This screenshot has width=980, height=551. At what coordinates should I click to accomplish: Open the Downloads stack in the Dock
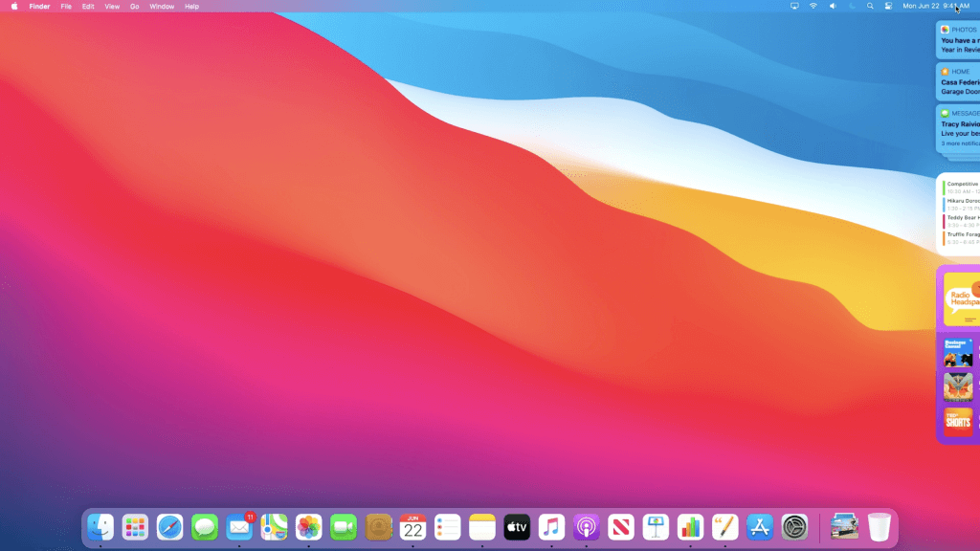pyautogui.click(x=844, y=527)
